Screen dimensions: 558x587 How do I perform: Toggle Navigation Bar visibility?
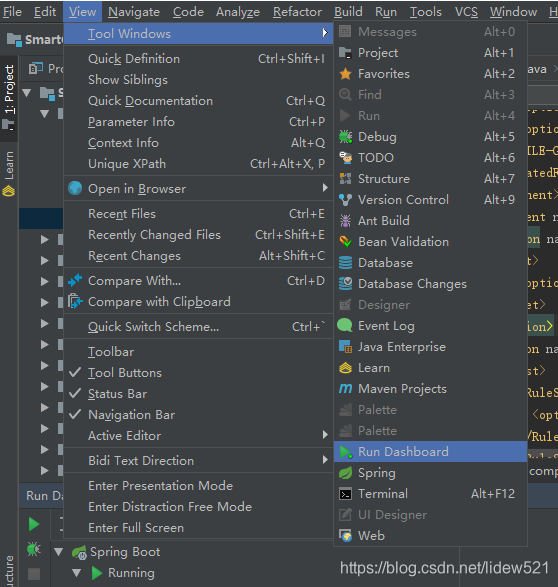point(198,415)
